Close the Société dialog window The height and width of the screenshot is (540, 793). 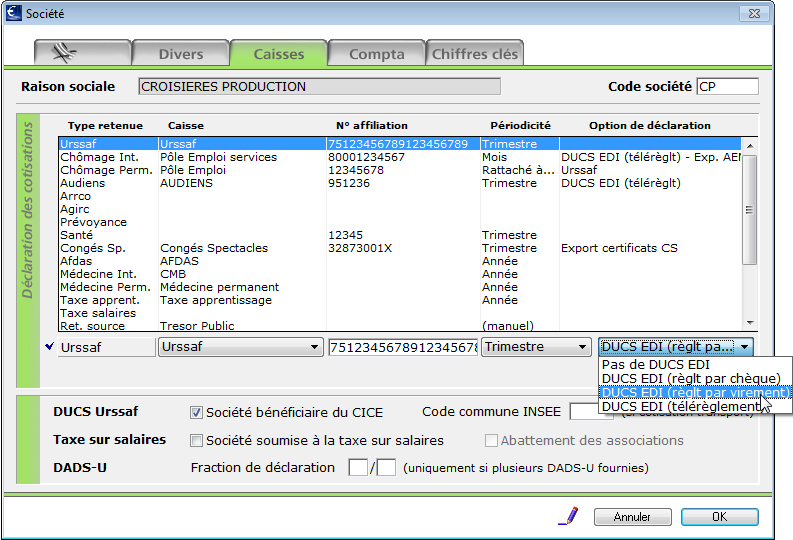(754, 13)
